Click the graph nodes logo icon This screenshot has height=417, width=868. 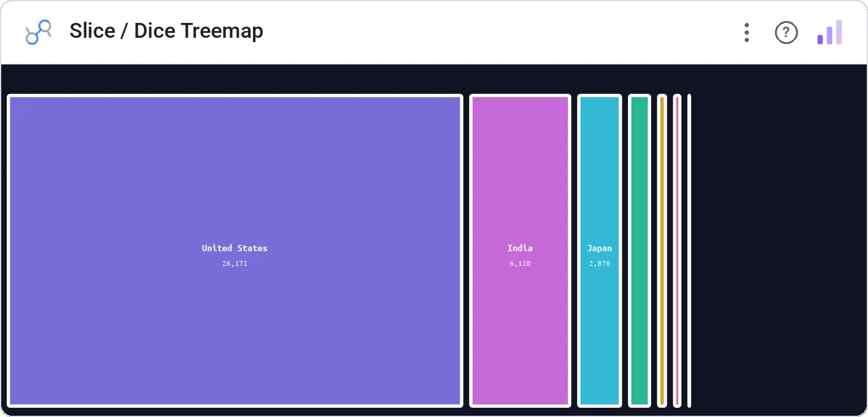click(x=38, y=32)
